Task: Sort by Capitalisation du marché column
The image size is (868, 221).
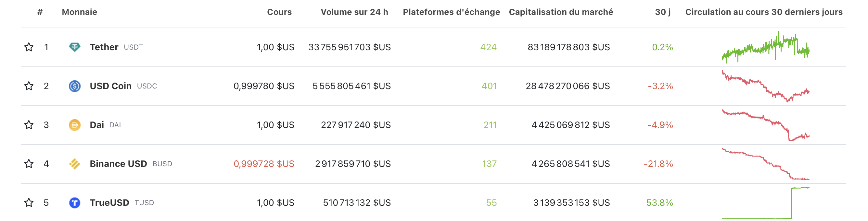Action: click(561, 12)
